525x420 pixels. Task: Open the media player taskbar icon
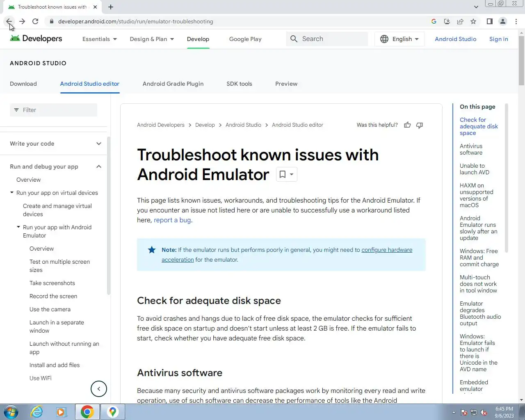click(x=62, y=412)
